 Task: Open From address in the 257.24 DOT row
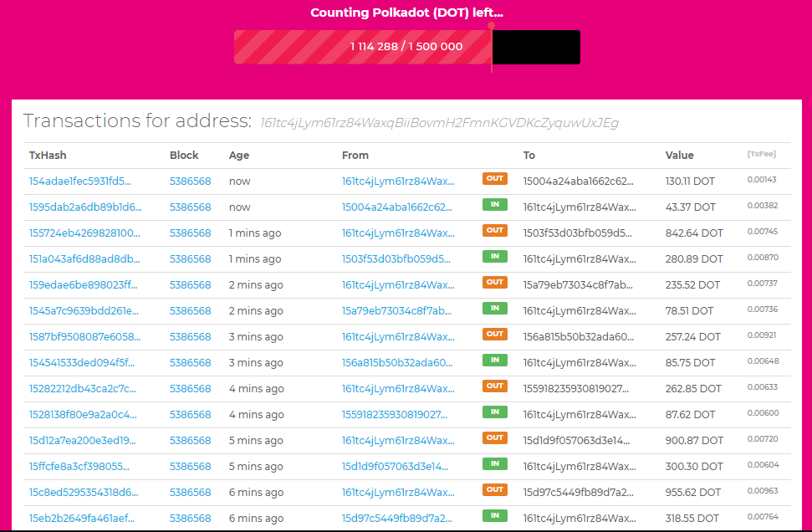(398, 337)
